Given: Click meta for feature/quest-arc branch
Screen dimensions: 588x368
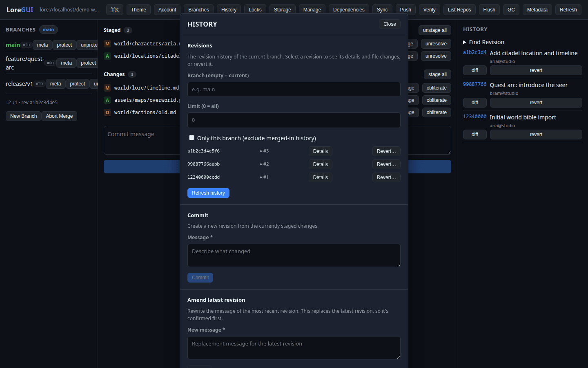Looking at the screenshot, I should pos(67,63).
